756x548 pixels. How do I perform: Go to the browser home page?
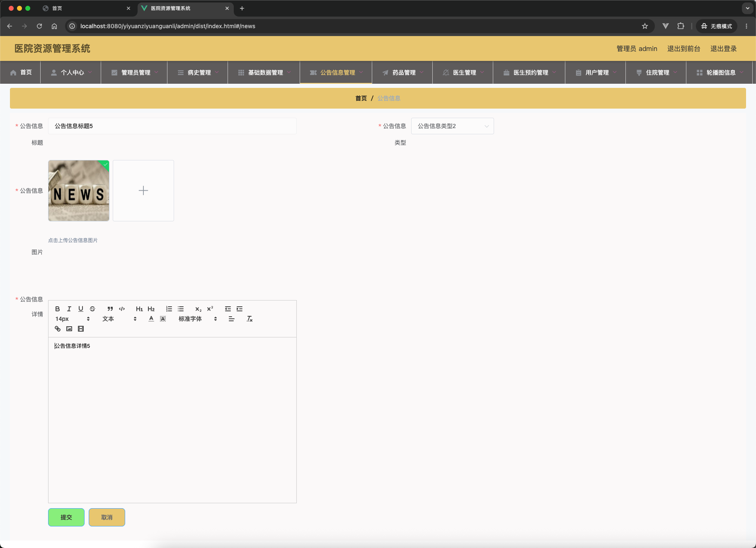tap(54, 26)
